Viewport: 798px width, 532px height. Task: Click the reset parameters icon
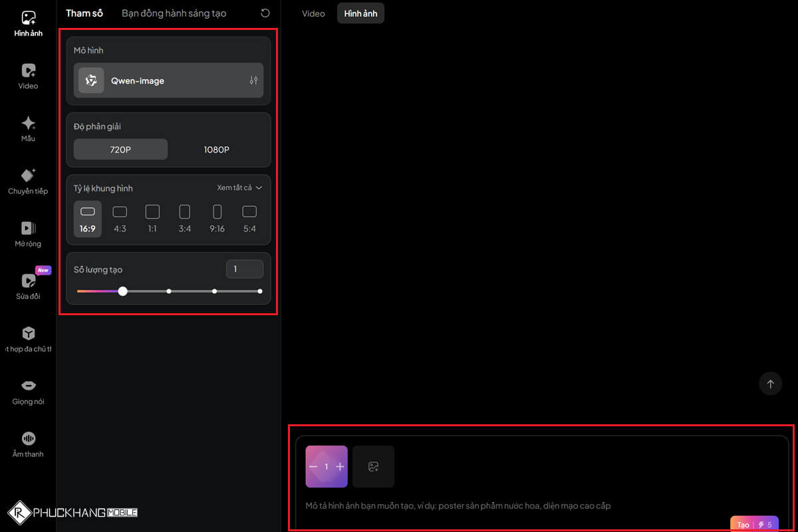[265, 13]
